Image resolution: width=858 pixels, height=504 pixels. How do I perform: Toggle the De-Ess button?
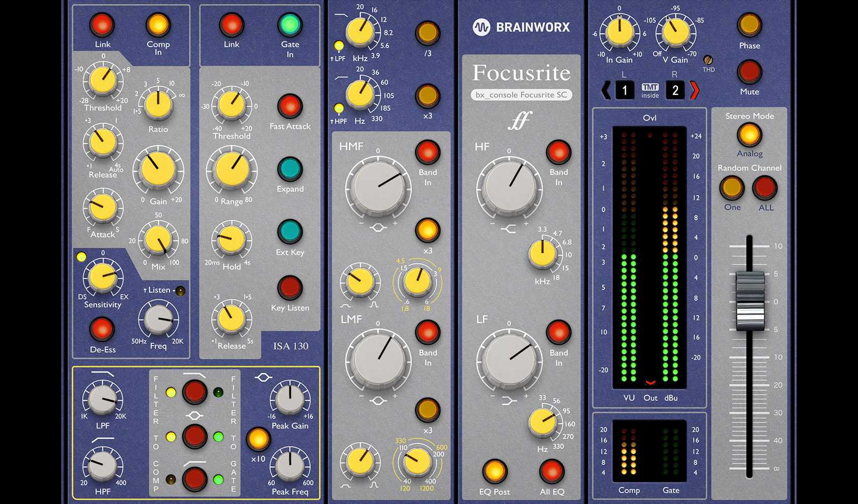click(102, 329)
